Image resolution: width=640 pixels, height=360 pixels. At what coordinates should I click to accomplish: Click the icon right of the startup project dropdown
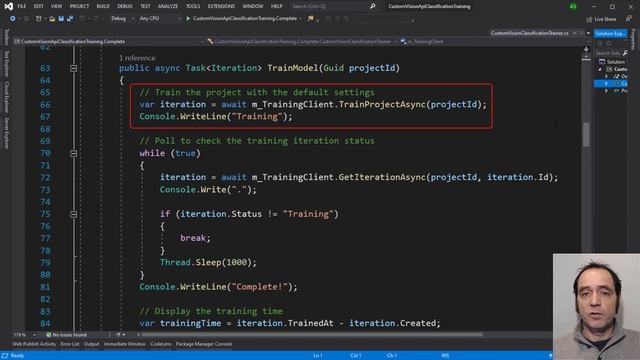[311, 18]
